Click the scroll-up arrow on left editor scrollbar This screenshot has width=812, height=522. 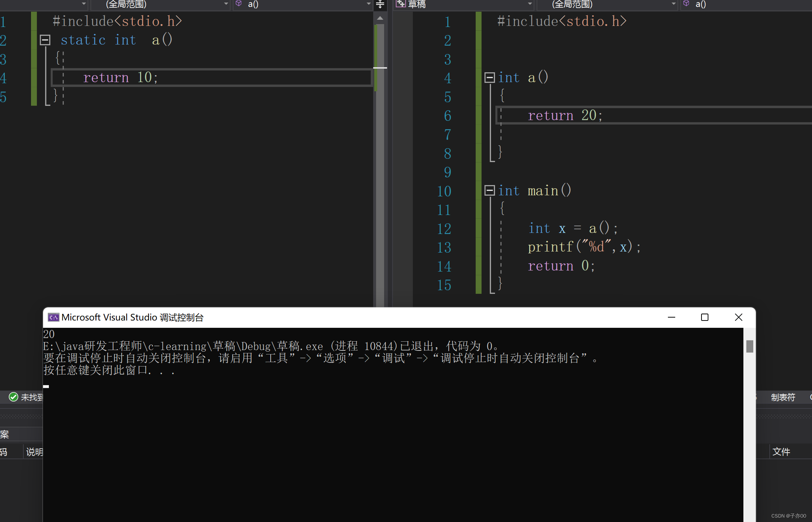[380, 18]
